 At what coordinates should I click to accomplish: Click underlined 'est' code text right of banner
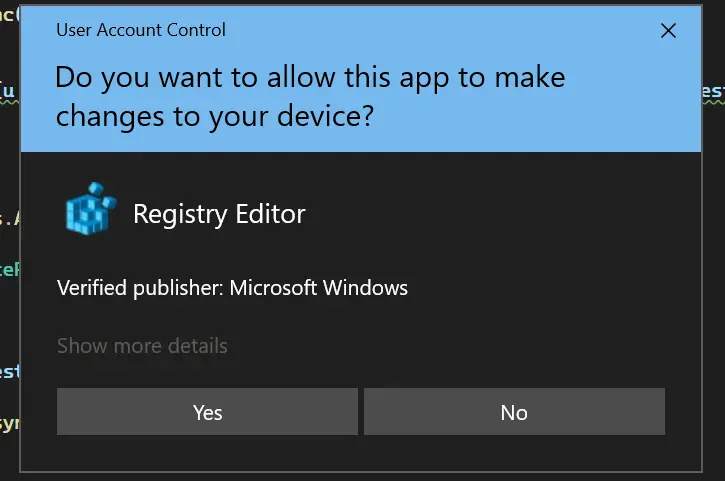[714, 93]
